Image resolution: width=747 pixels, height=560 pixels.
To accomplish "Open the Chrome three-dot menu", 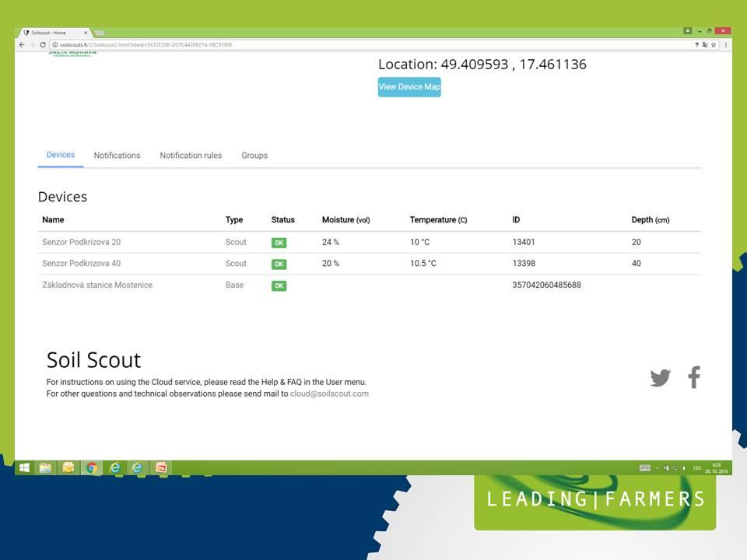I will click(725, 45).
